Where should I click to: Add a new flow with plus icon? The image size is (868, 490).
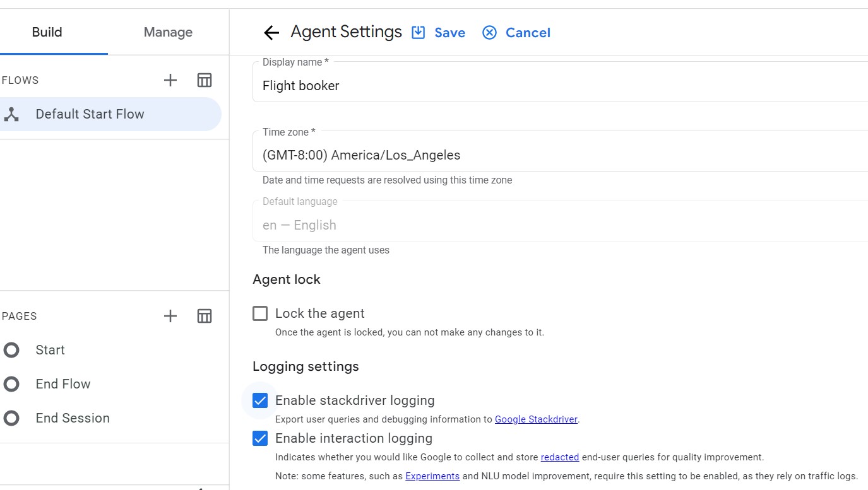(x=170, y=80)
